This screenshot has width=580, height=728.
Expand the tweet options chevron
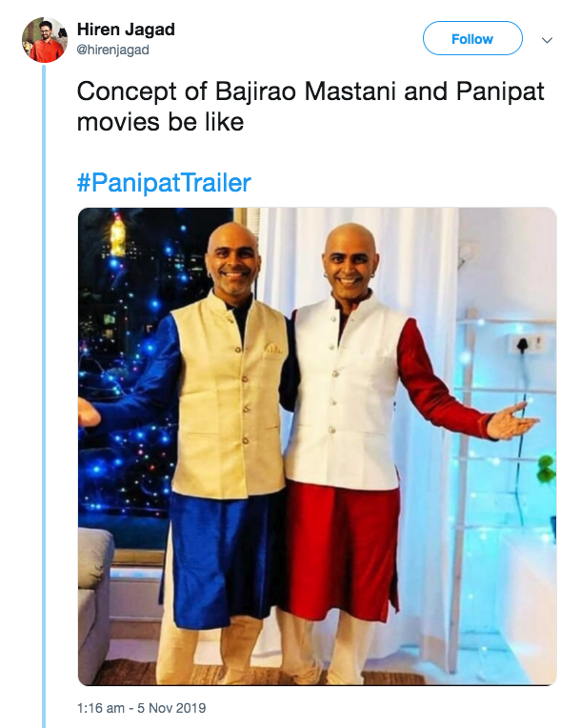pyautogui.click(x=547, y=41)
